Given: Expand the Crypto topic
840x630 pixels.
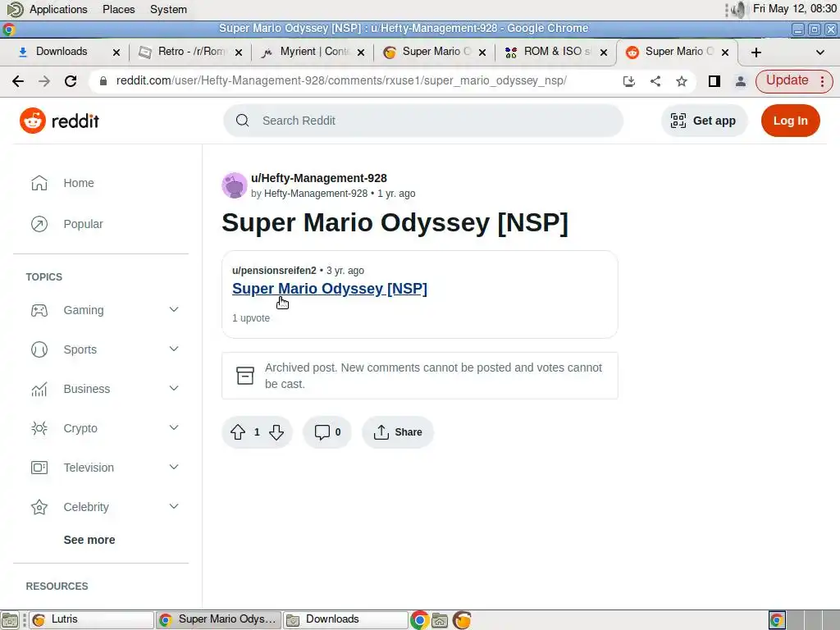Looking at the screenshot, I should pyautogui.click(x=174, y=428).
